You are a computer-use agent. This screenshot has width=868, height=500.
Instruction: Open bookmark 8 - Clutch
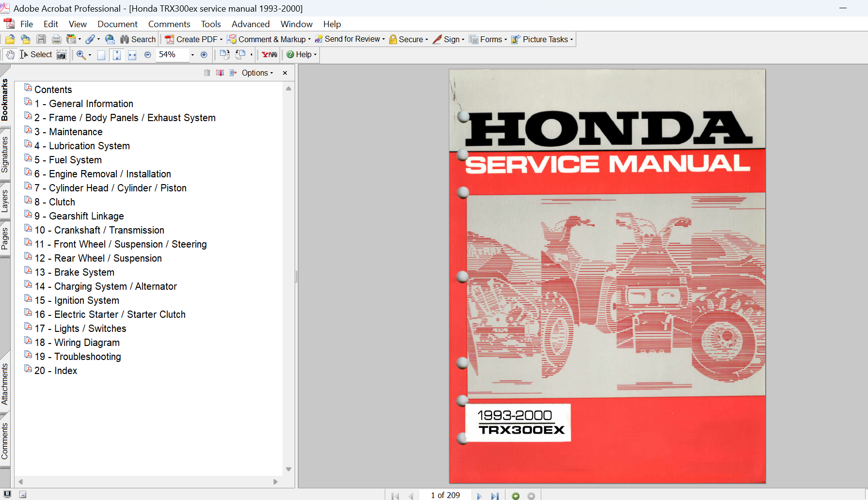55,202
